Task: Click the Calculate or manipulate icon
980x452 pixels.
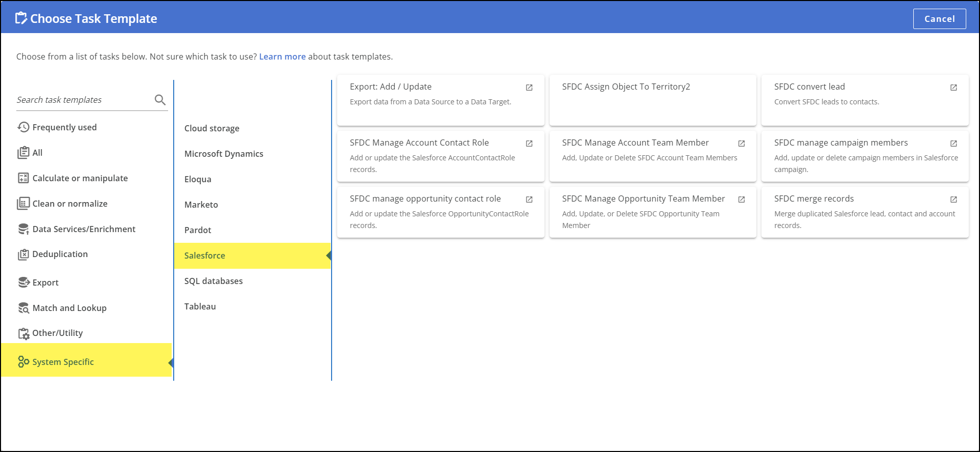Action: [x=23, y=178]
